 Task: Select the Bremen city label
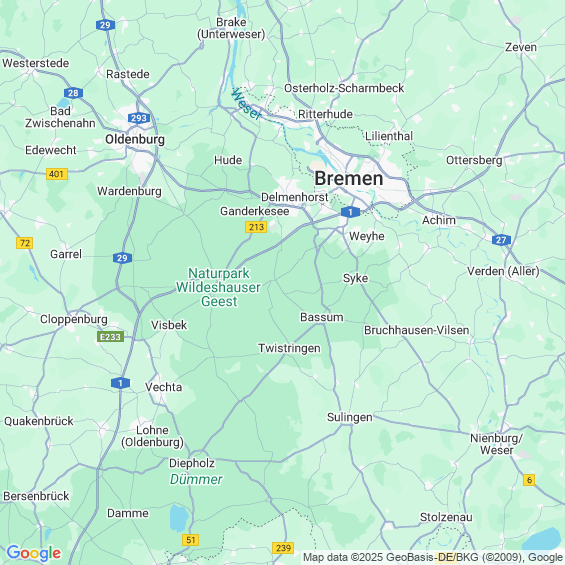[348, 179]
